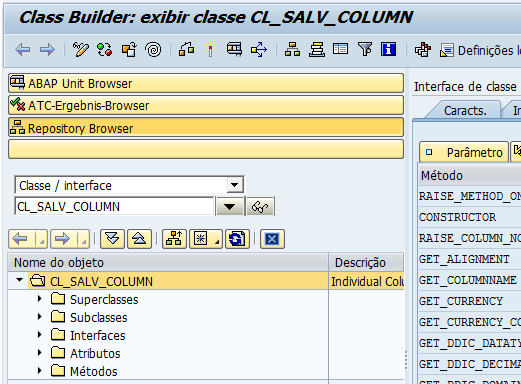521x384 pixels.
Task: Expand the Superclasses folder
Action: (40, 299)
